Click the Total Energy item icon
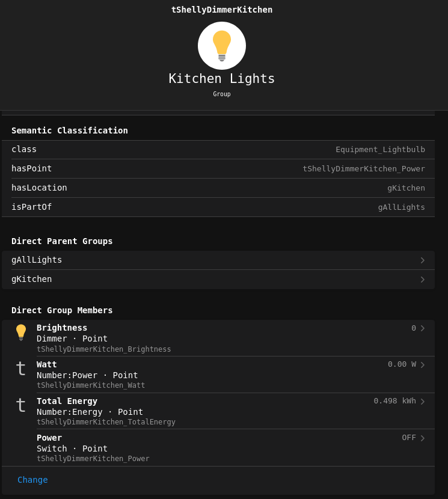This screenshot has width=448, height=499. point(21,405)
